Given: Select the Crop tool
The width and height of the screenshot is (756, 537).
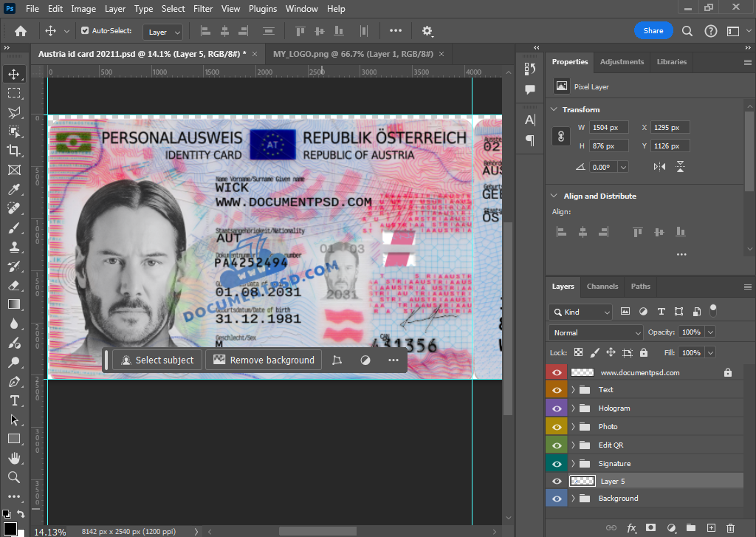Looking at the screenshot, I should coord(14,151).
